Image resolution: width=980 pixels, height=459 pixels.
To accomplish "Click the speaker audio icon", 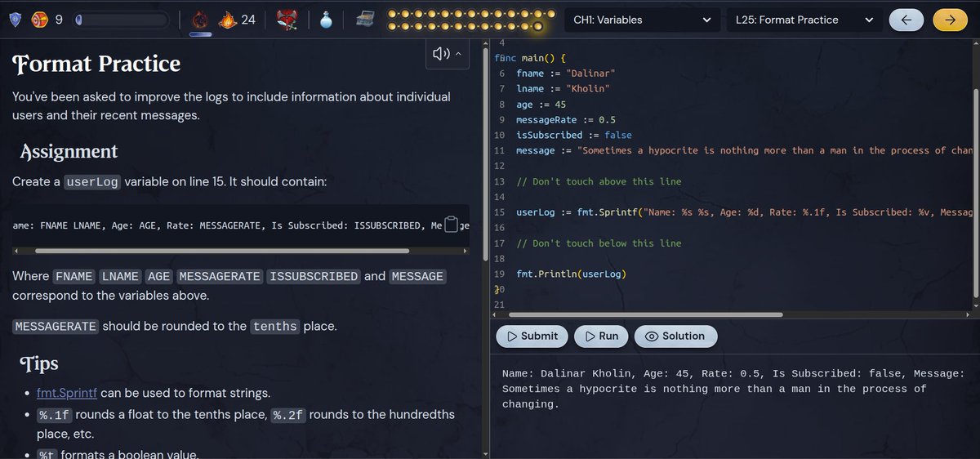I will [x=441, y=55].
